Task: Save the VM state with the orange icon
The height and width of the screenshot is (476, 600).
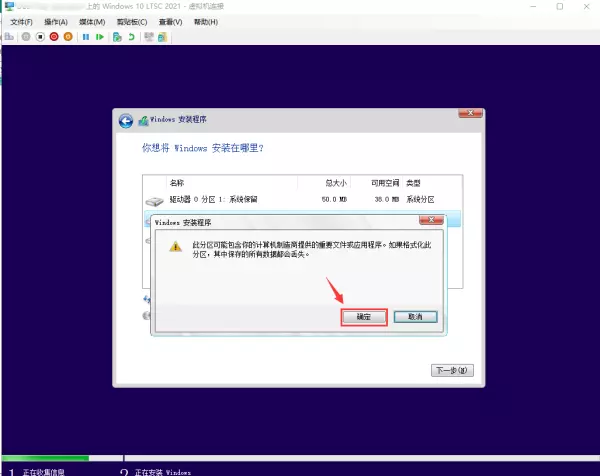Action: pos(68,37)
